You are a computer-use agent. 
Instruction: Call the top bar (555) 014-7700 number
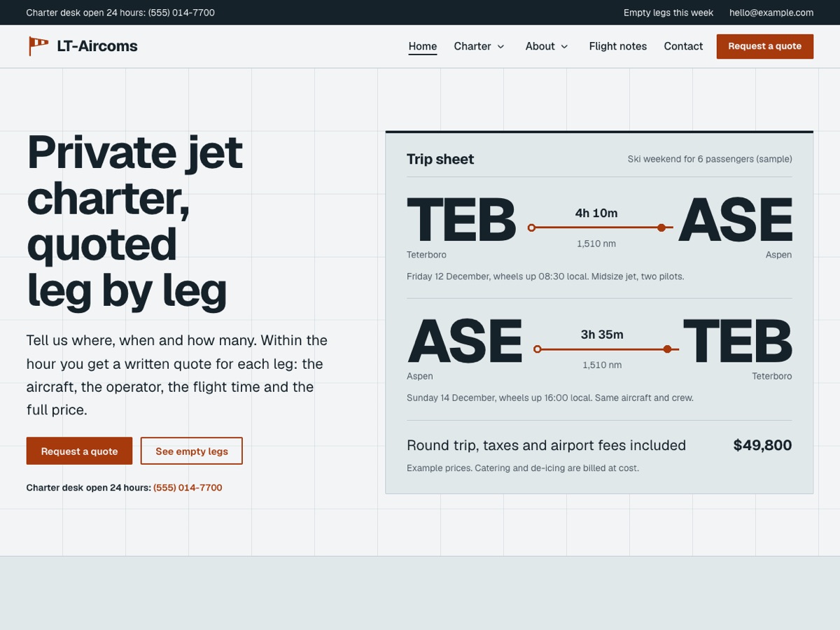point(181,13)
